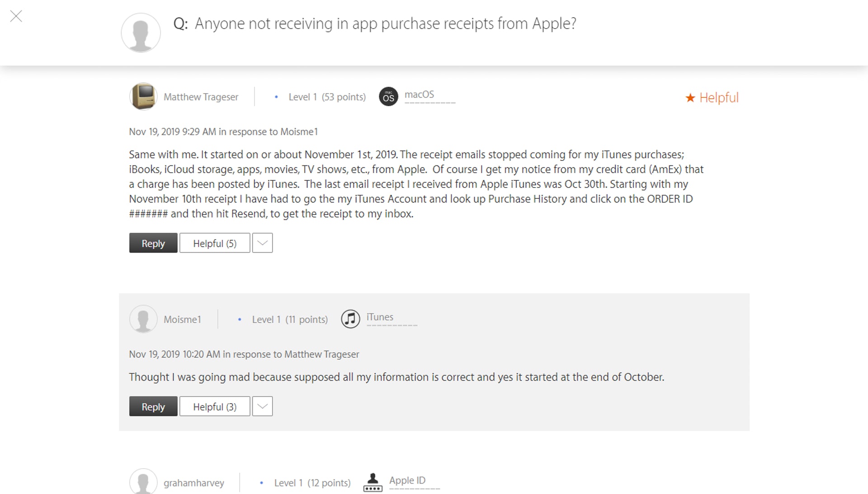The width and height of the screenshot is (868, 494).
Task: Click 'Nov 19, 2019 10:20 AM' timestamp
Action: (175, 354)
